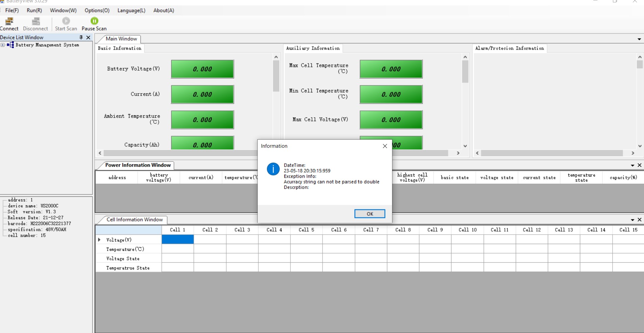Click the green Pause Scan icon

pos(94,21)
